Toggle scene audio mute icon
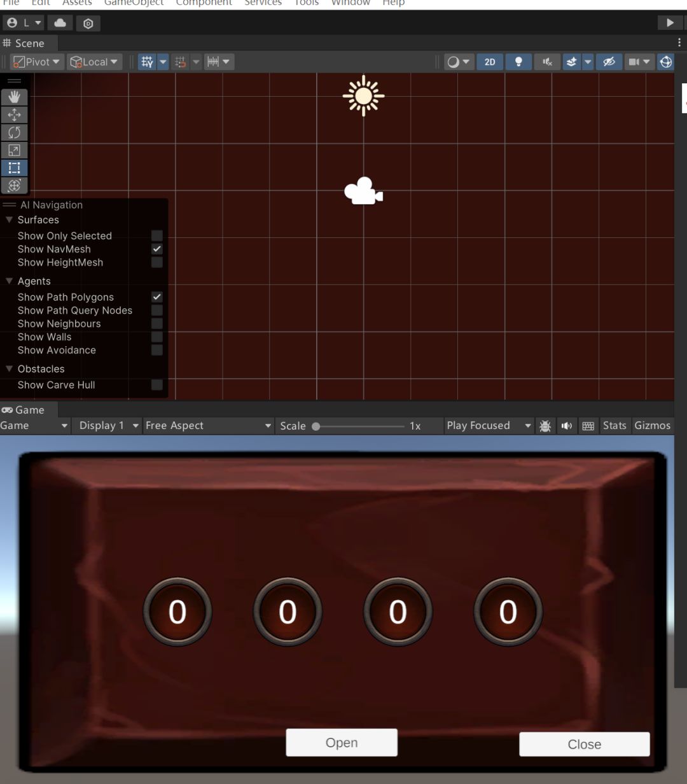687x784 pixels. point(547,62)
